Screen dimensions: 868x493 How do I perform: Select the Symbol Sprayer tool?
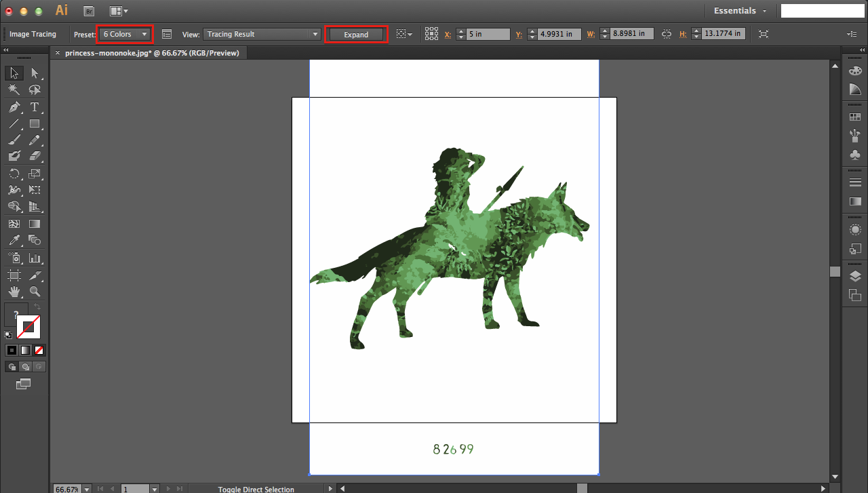point(14,258)
